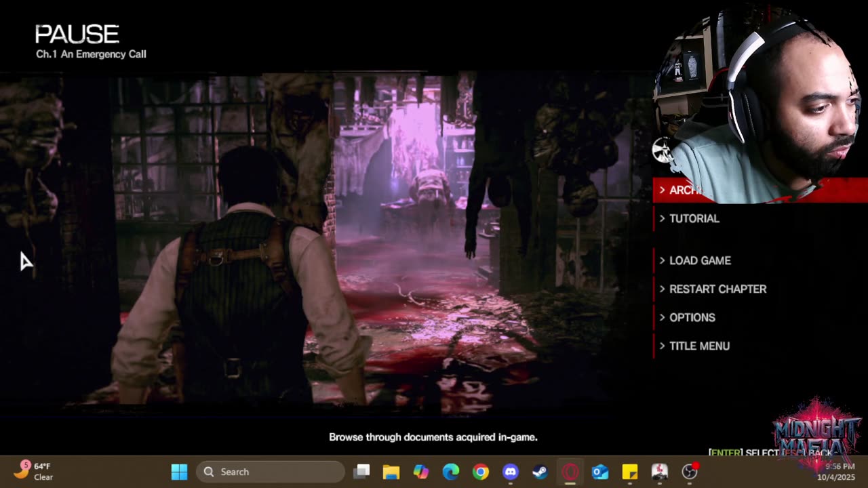Switch to the Opera browser taskbar icon

pos(570,472)
